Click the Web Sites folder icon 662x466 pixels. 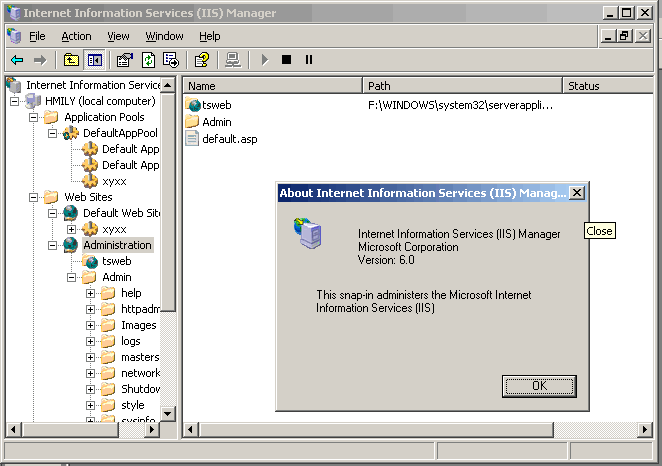tap(51, 197)
